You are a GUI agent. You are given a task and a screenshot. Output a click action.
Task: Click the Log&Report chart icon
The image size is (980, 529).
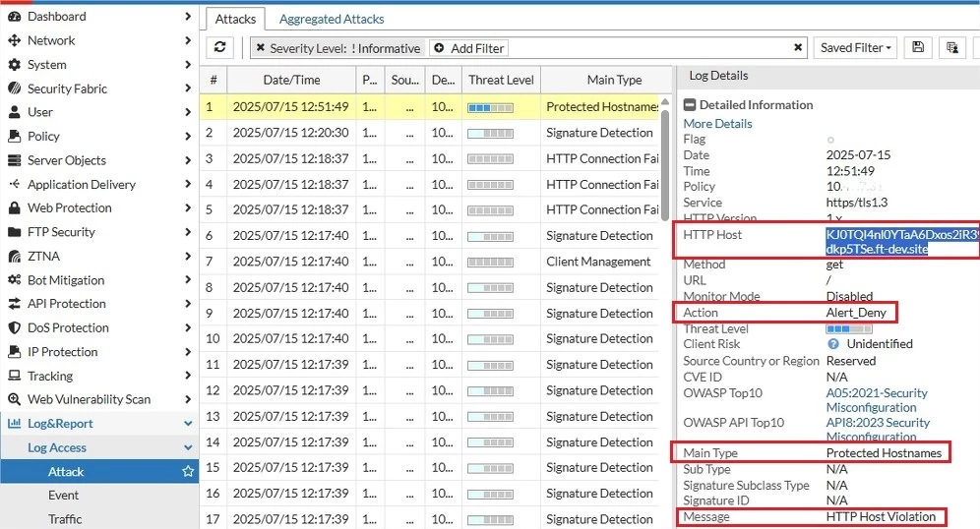tap(14, 424)
